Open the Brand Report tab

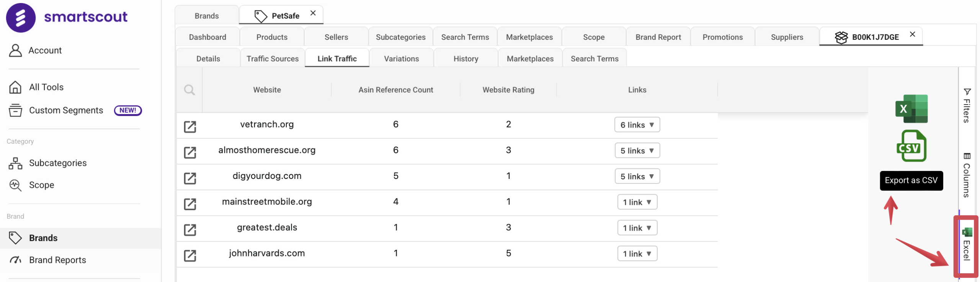pyautogui.click(x=658, y=37)
